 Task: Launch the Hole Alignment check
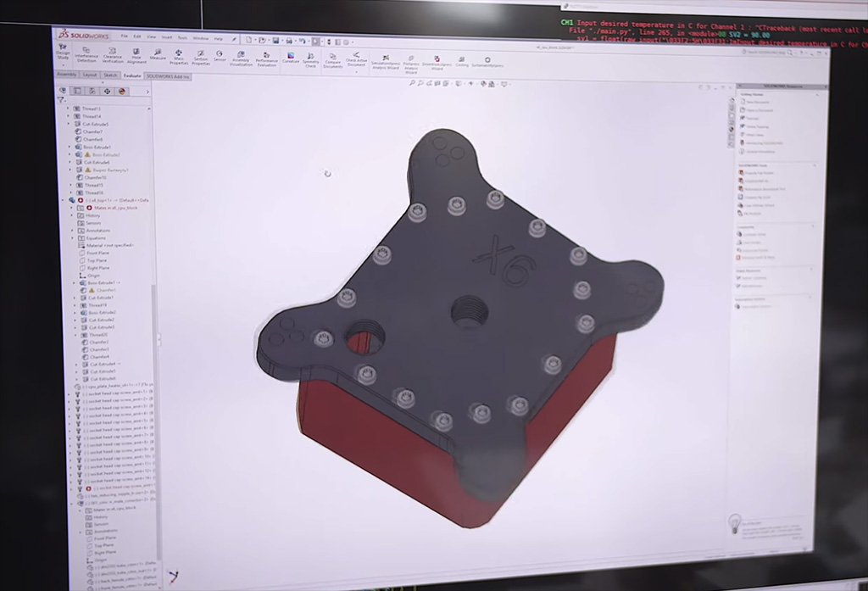coord(136,55)
